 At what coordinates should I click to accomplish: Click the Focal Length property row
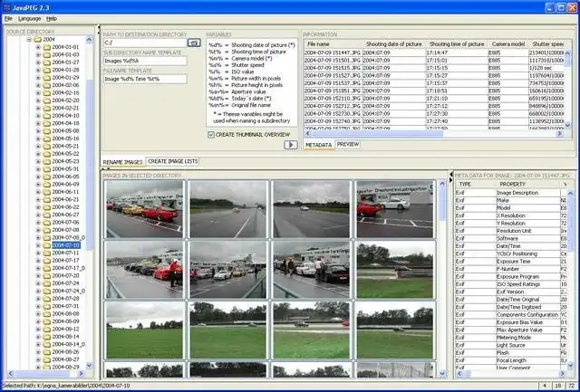[511, 360]
